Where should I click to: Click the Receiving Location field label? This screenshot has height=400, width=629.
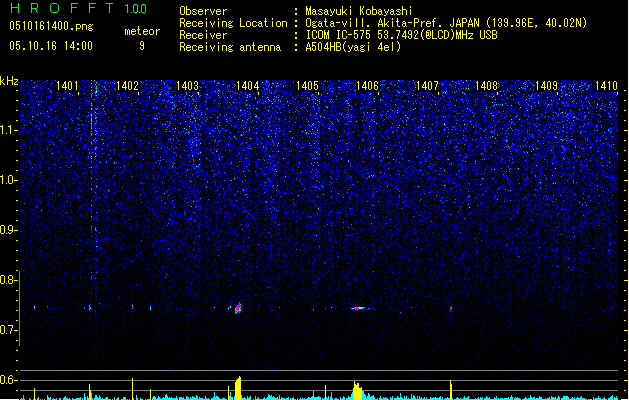pyautogui.click(x=233, y=23)
